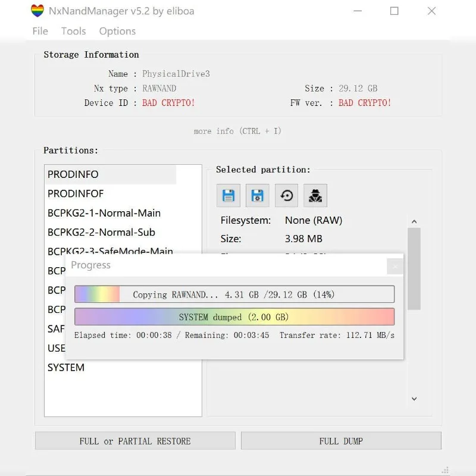Viewport: 476px width, 476px height.
Task: Click the Elapsed time 00:00:38 text
Action: 123,335
